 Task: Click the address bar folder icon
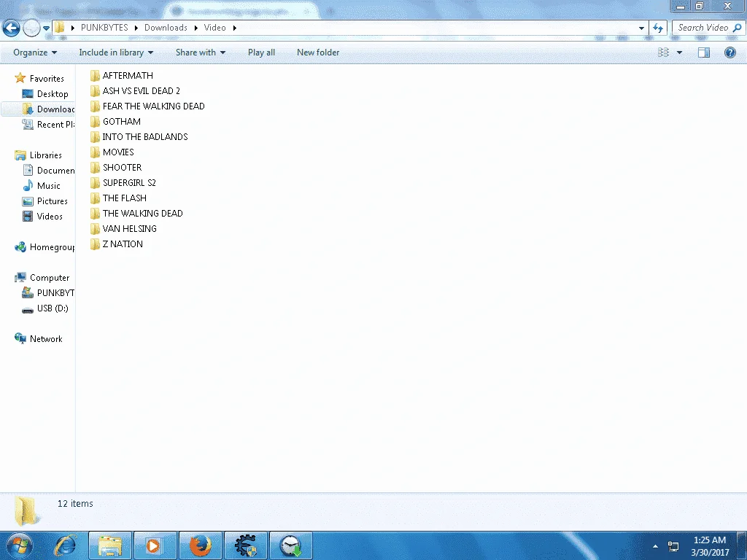pos(59,28)
